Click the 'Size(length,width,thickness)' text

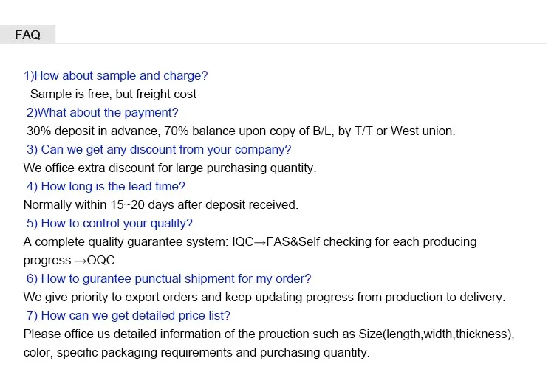[x=436, y=334]
